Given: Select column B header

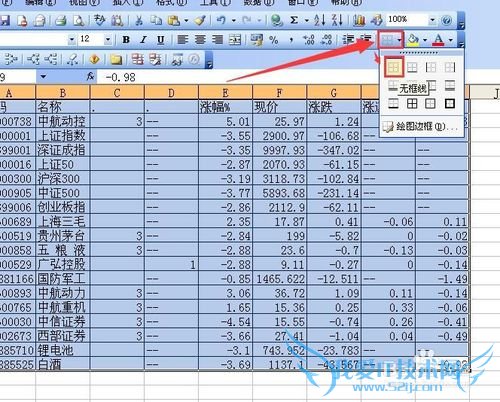Looking at the screenshot, I should click(x=63, y=93).
